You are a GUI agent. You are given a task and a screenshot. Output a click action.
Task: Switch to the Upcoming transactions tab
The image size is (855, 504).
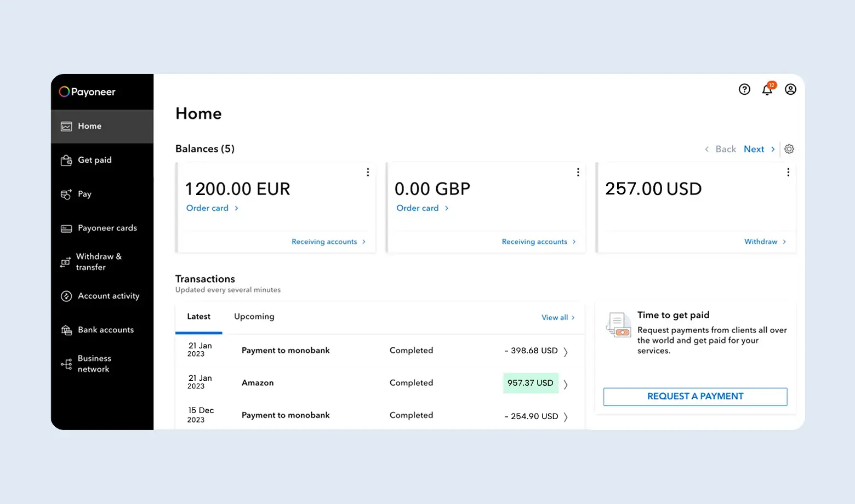click(254, 316)
